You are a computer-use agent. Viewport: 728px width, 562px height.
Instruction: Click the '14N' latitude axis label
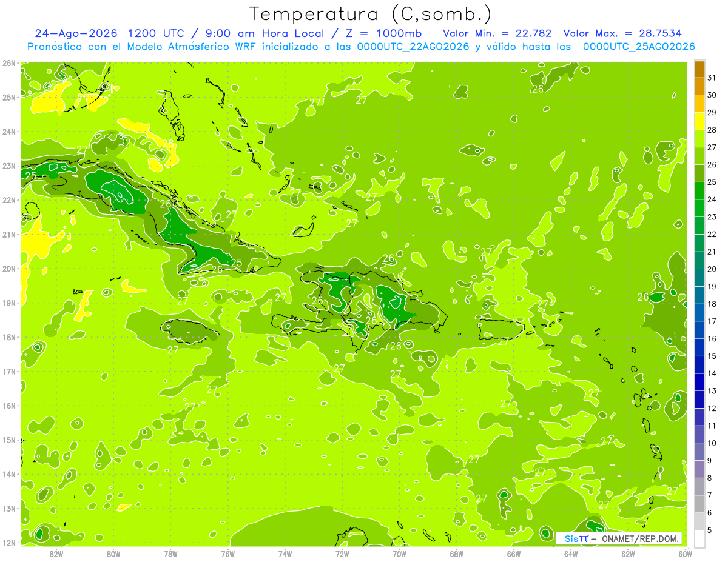coord(9,474)
